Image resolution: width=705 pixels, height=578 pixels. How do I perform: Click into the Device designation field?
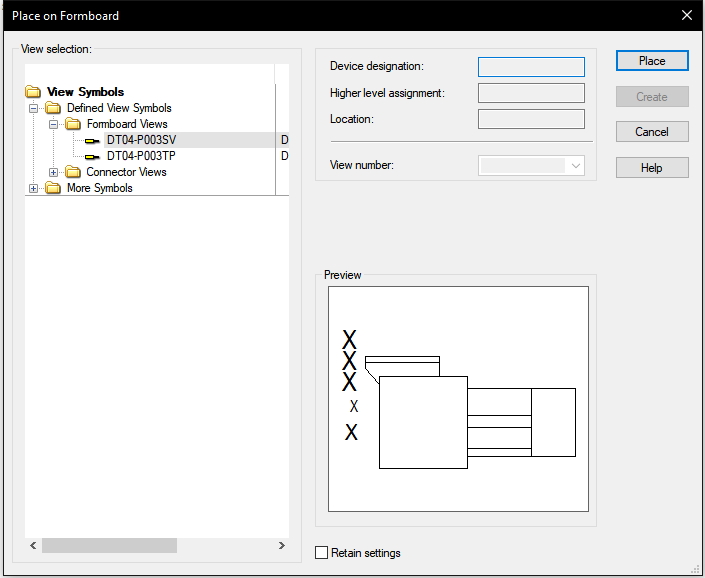(531, 67)
